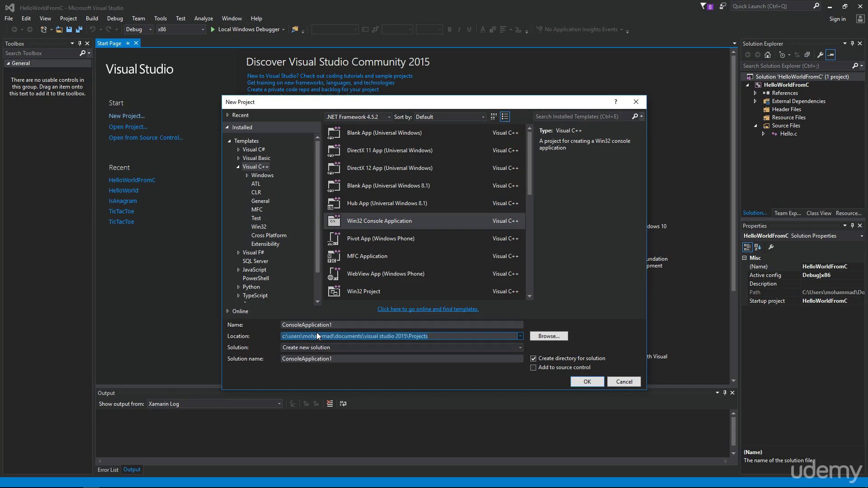Image resolution: width=868 pixels, height=488 pixels.
Task: Click the Home icon in Solution Explorer
Action: coord(768,55)
